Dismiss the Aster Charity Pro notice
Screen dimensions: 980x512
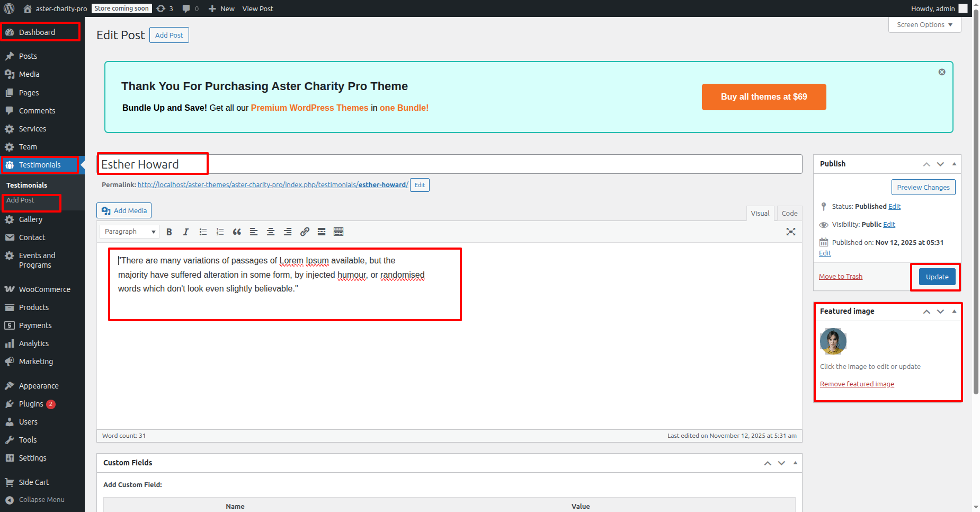pos(942,72)
